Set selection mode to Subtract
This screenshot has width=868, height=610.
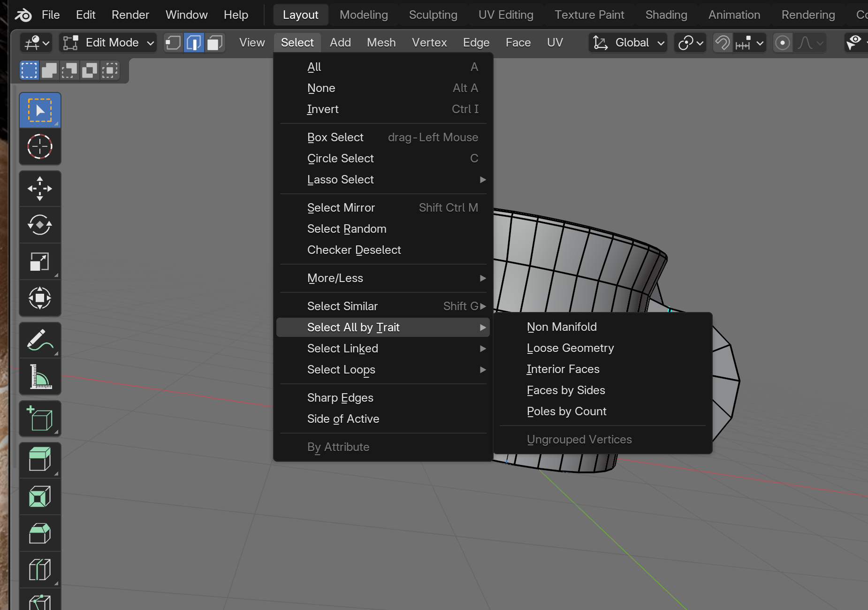tap(69, 70)
